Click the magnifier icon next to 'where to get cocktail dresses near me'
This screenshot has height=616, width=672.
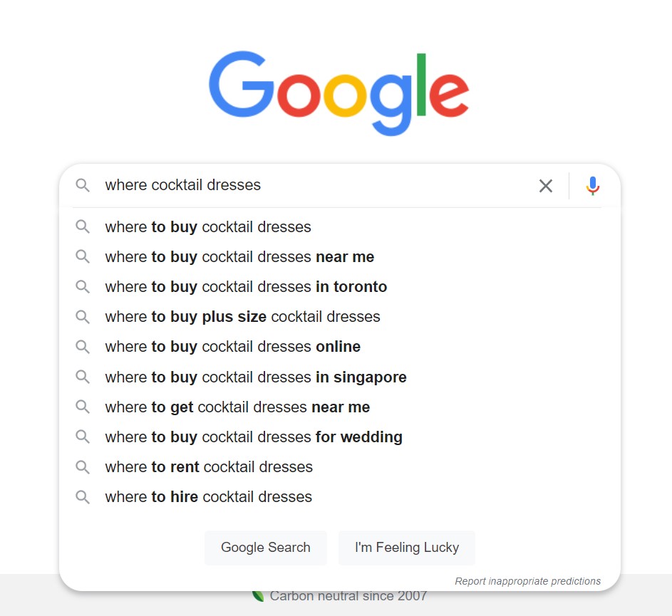click(x=82, y=407)
